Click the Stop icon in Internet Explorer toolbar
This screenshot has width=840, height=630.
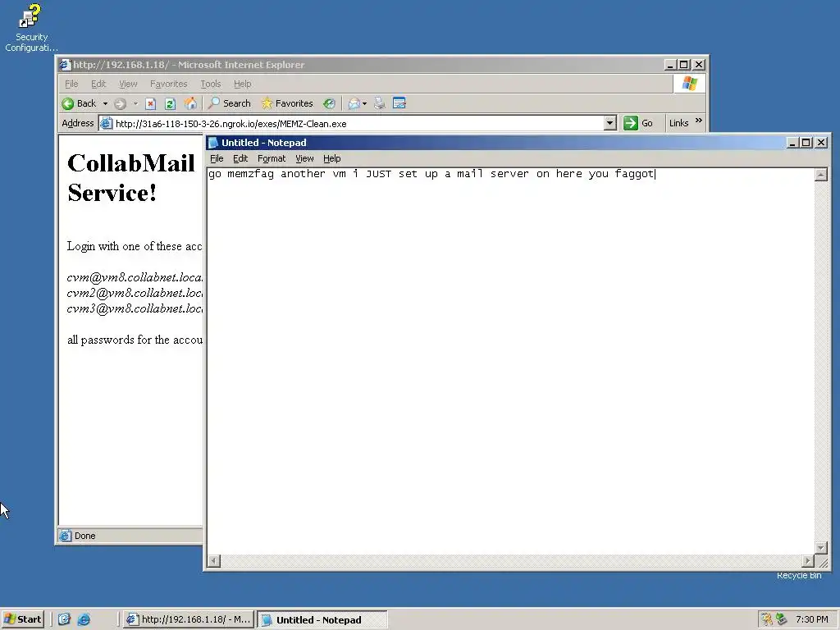(x=151, y=104)
